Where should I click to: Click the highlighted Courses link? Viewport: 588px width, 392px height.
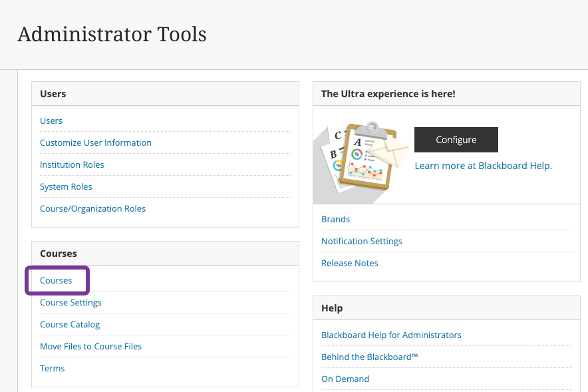[x=56, y=281]
